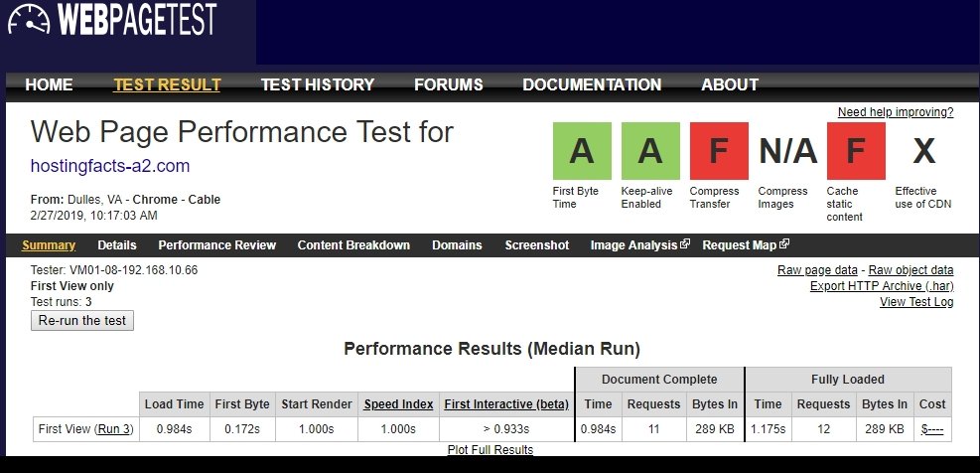Click the Cache static content F grade box

point(856,151)
